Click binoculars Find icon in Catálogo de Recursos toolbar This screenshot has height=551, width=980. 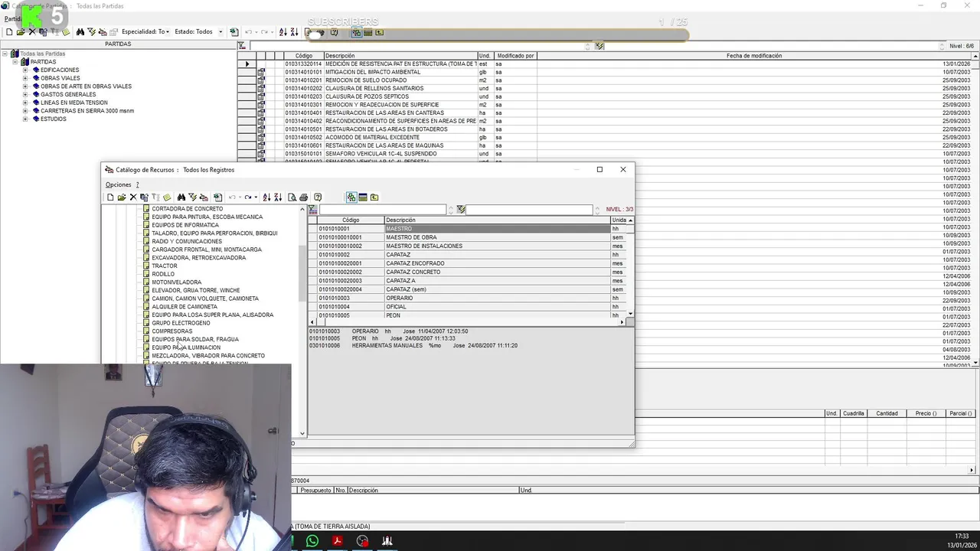[181, 197]
